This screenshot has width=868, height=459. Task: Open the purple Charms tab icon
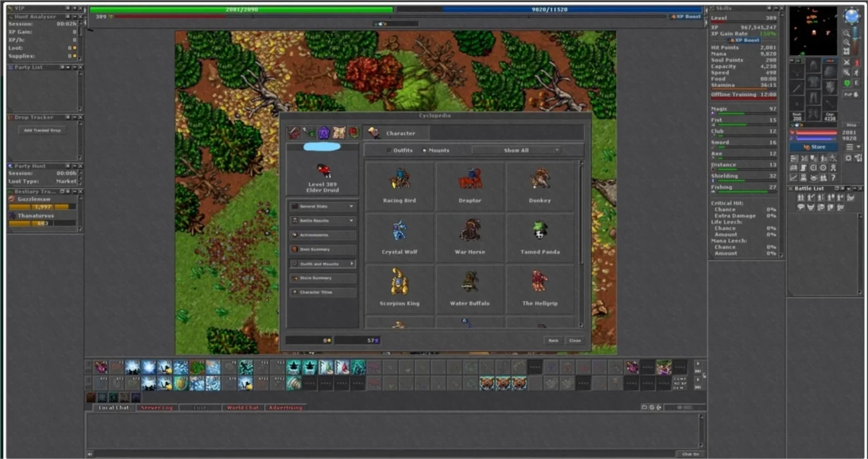[324, 133]
